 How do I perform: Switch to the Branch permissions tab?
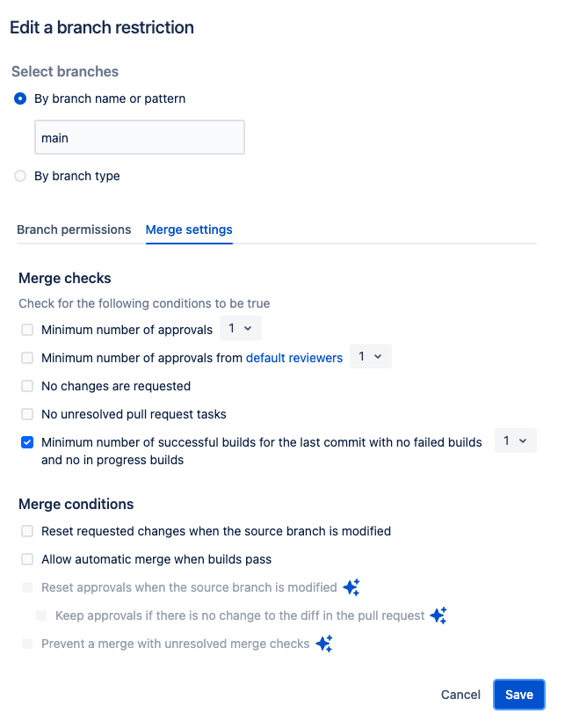coord(74,229)
